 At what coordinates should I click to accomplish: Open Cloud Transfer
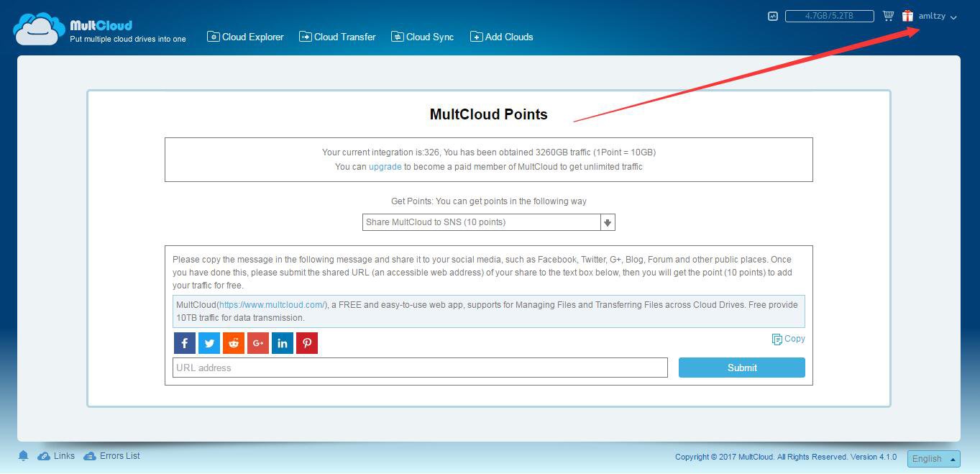[x=337, y=37]
